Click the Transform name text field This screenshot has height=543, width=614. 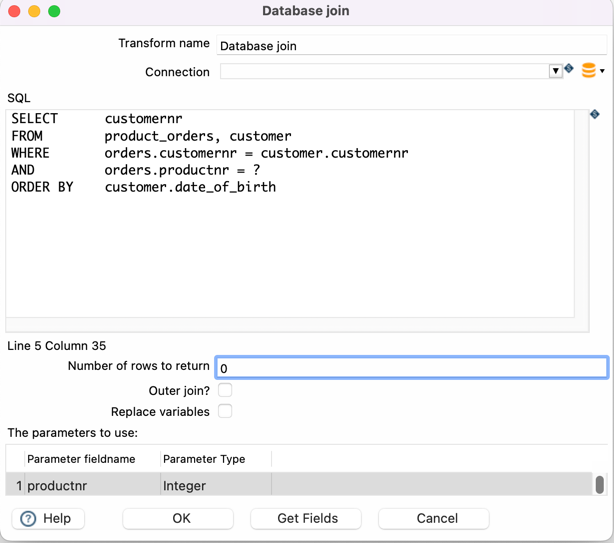pyautogui.click(x=410, y=46)
